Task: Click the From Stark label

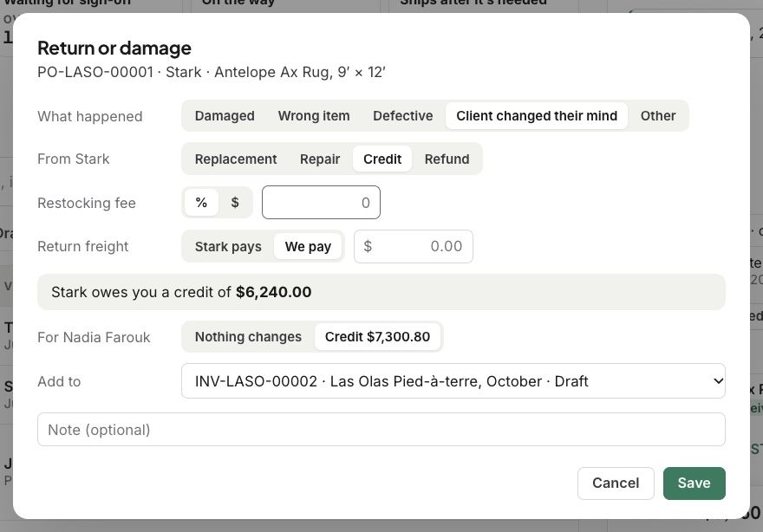Action: coord(74,159)
